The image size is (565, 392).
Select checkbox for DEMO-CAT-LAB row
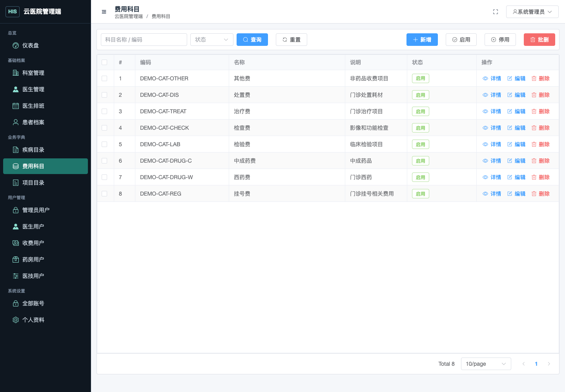pyautogui.click(x=104, y=144)
